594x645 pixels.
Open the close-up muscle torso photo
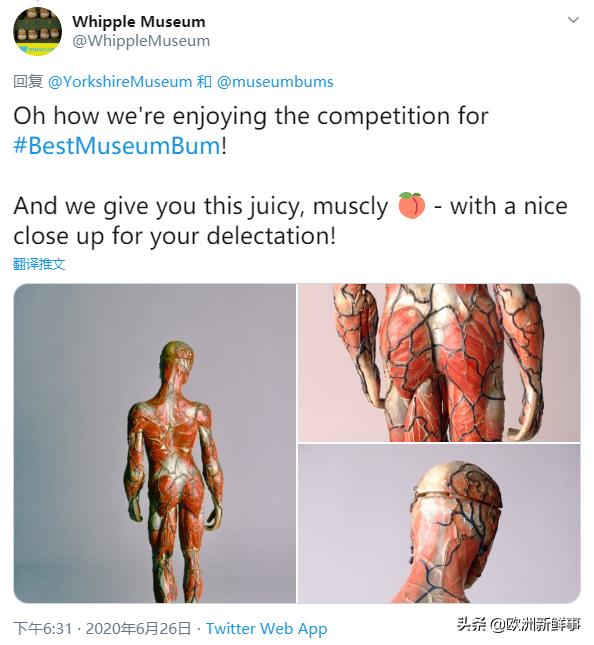[x=439, y=362]
